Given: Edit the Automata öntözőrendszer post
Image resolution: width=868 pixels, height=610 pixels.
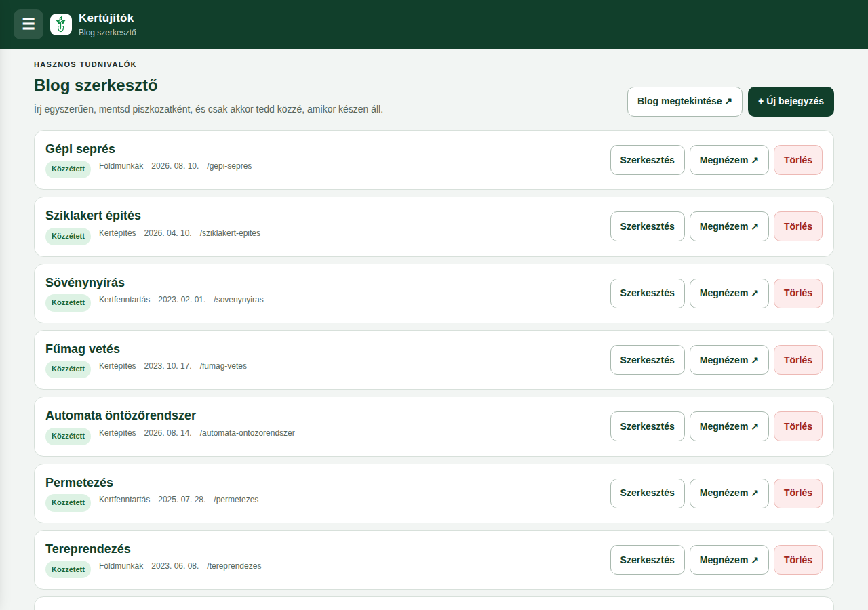Looking at the screenshot, I should (x=648, y=426).
